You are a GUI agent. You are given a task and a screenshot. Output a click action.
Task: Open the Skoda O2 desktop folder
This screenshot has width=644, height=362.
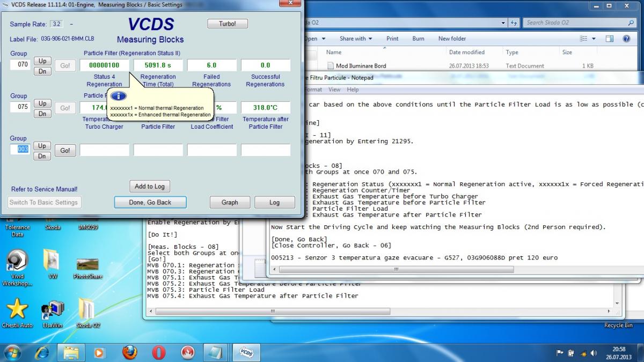pos(87,311)
